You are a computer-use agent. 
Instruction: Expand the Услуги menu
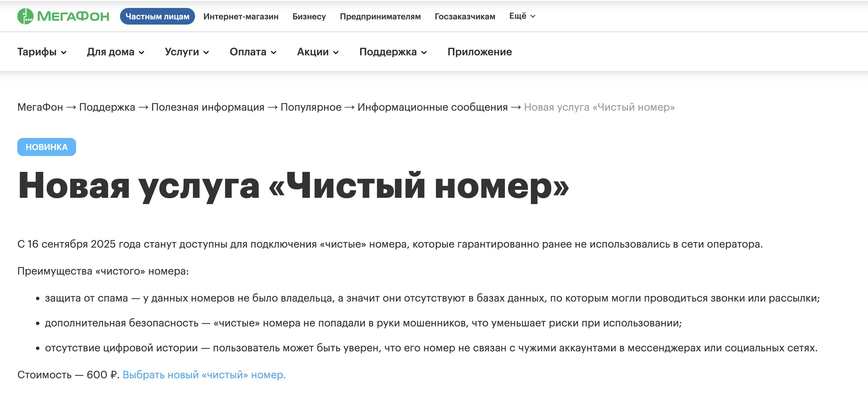[187, 52]
